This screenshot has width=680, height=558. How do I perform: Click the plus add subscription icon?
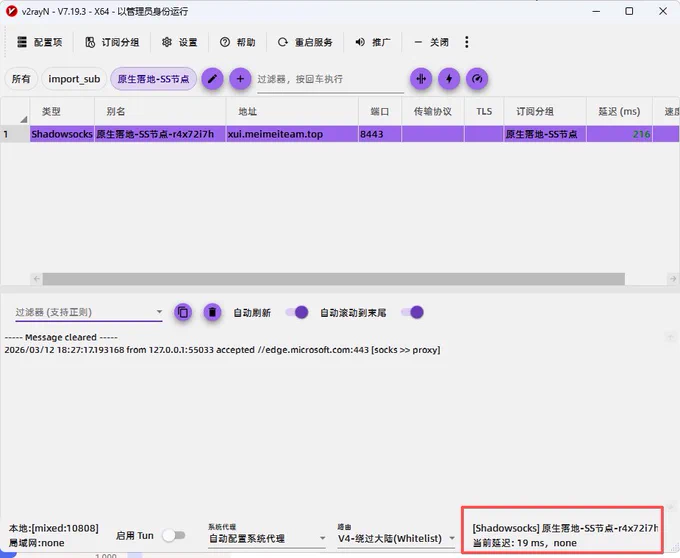coord(240,79)
